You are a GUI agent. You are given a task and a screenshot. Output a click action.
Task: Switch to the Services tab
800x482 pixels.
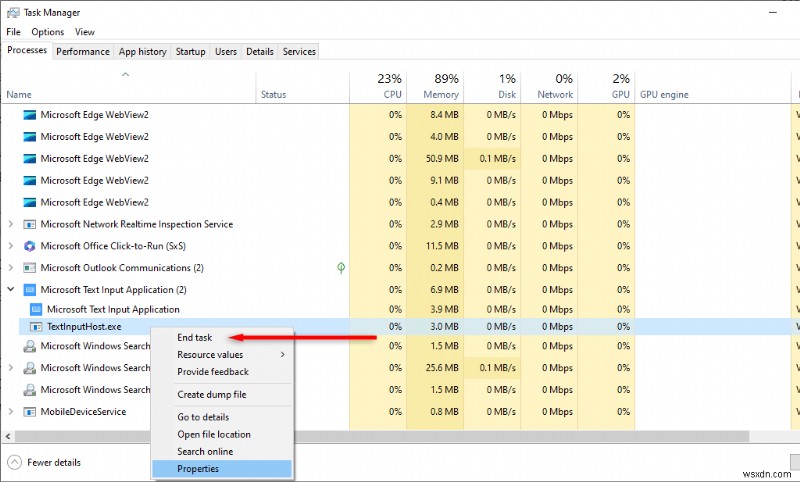tap(299, 52)
